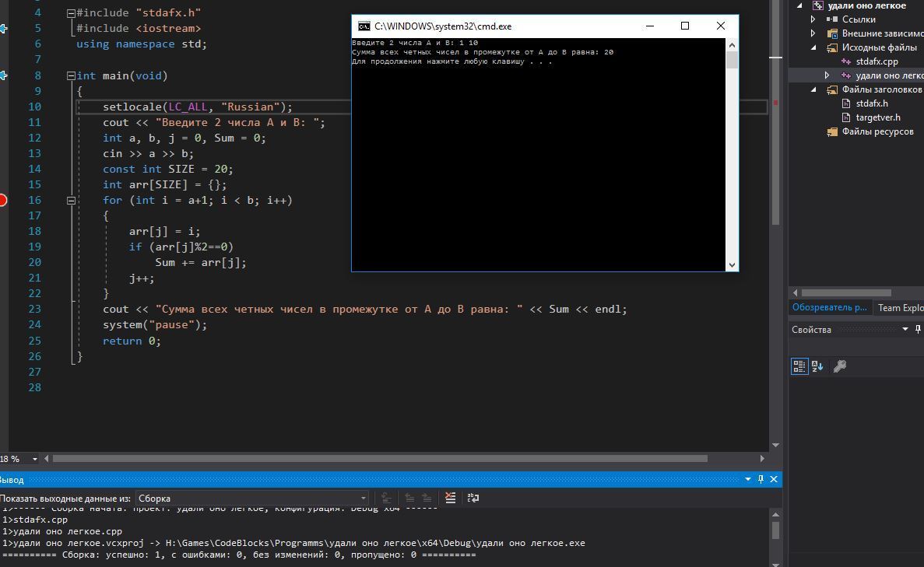Close the cmd.exe console window

point(721,26)
